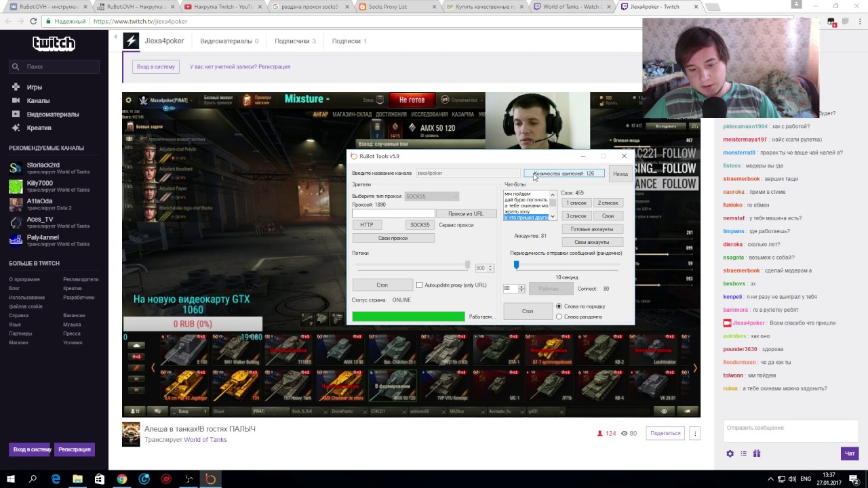Click the threads 500 spinner arrows
The width and height of the screenshot is (868, 488).
[491, 268]
